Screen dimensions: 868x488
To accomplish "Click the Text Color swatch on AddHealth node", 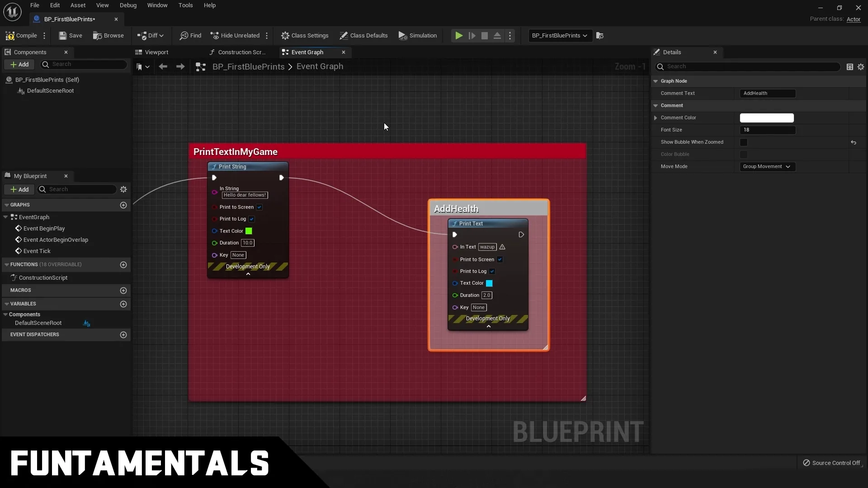I will click(489, 283).
